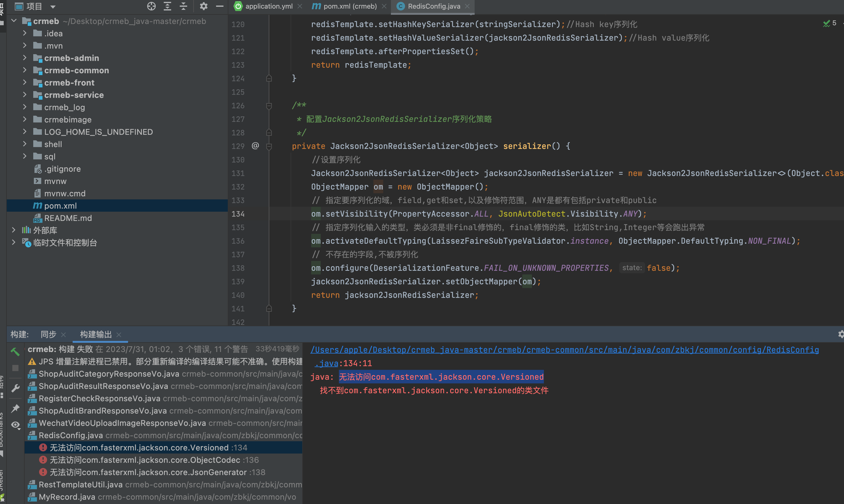Expand the crmeb-front module
844x504 pixels.
pos(25,82)
